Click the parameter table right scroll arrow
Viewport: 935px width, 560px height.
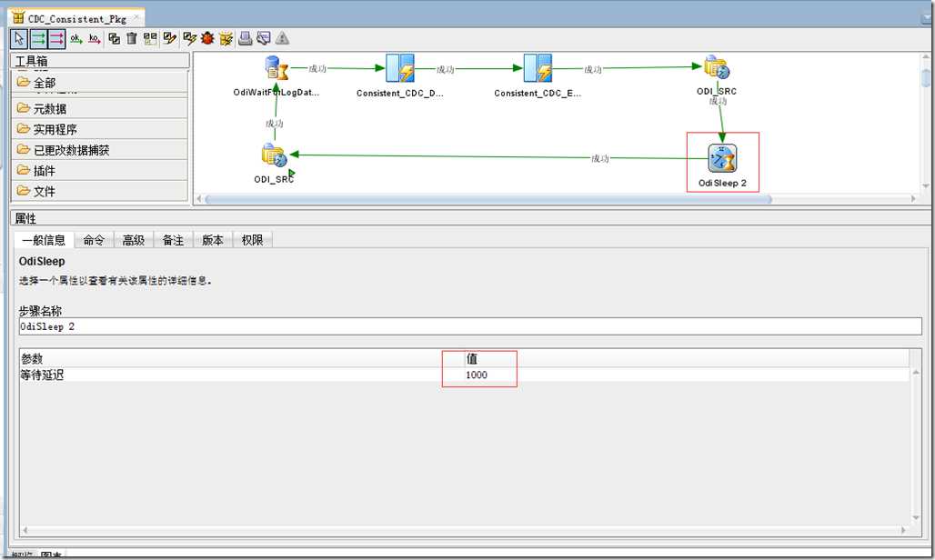904,530
